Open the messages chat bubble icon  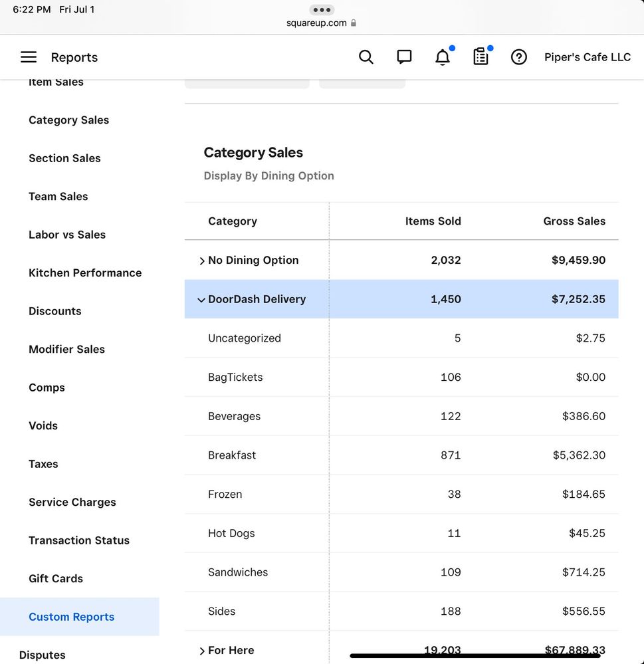click(x=404, y=57)
